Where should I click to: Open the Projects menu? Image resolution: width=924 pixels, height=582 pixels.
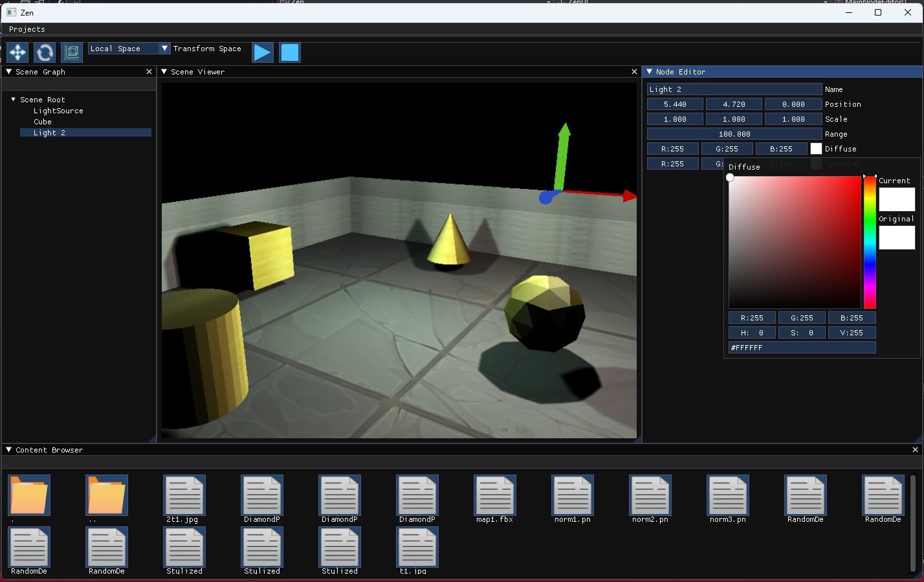27,29
